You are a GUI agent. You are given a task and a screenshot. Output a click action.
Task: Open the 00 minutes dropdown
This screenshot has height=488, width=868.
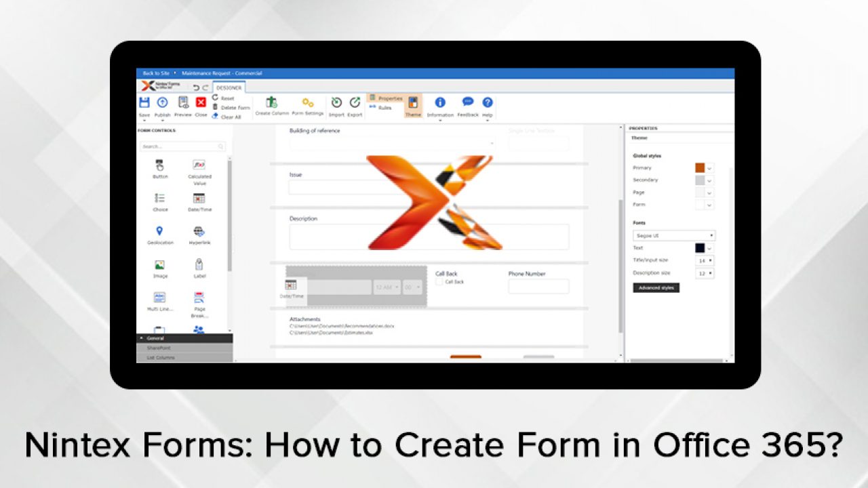point(412,287)
